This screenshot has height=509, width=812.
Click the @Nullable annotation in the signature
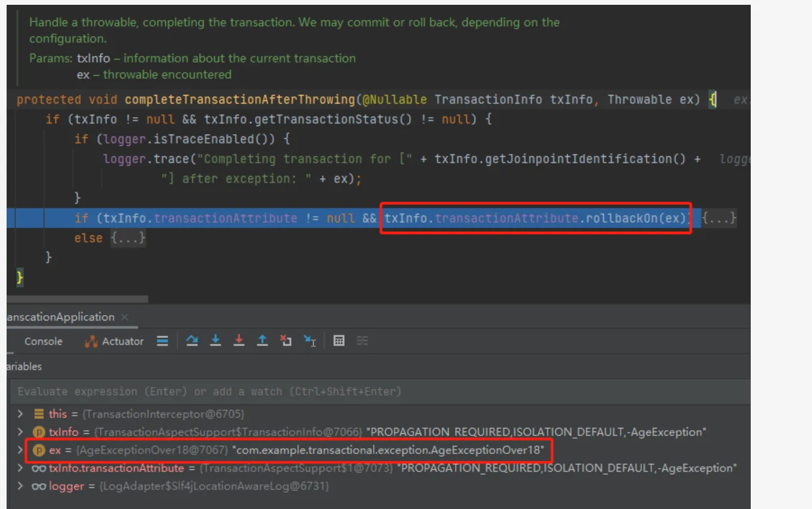pyautogui.click(x=395, y=100)
